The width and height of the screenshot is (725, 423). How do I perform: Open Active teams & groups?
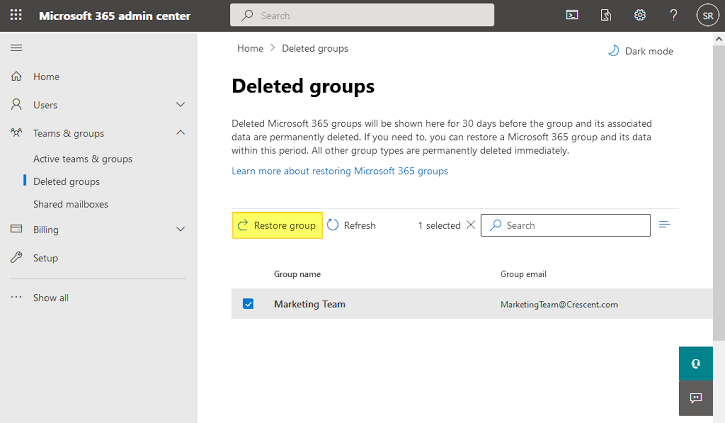[x=83, y=159]
